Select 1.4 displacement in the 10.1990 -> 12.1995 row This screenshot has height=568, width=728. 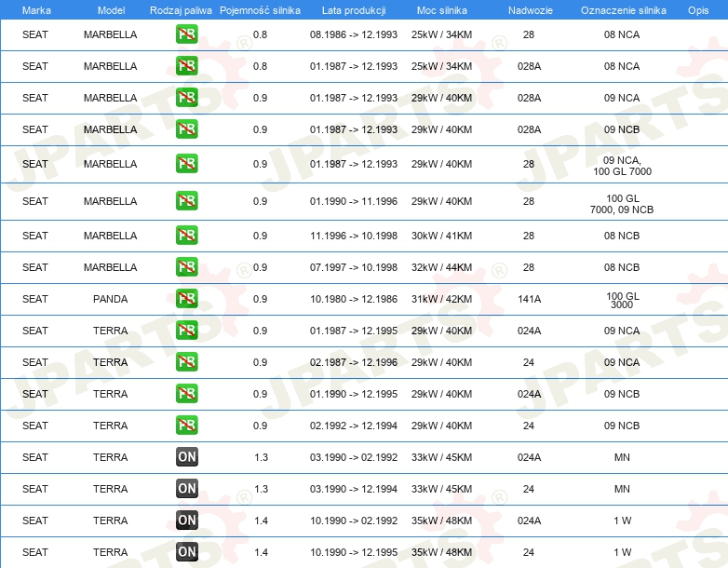(x=261, y=552)
